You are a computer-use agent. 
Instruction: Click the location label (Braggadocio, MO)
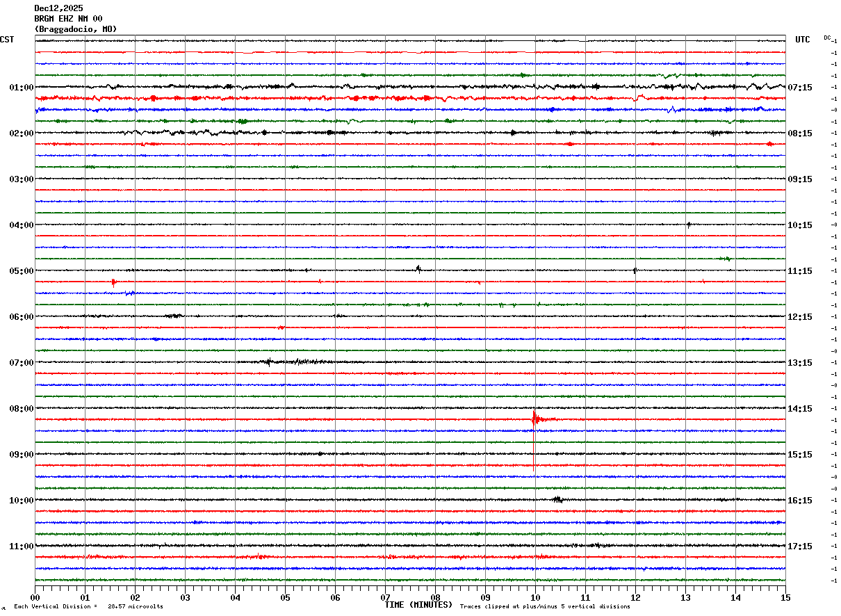(x=76, y=29)
